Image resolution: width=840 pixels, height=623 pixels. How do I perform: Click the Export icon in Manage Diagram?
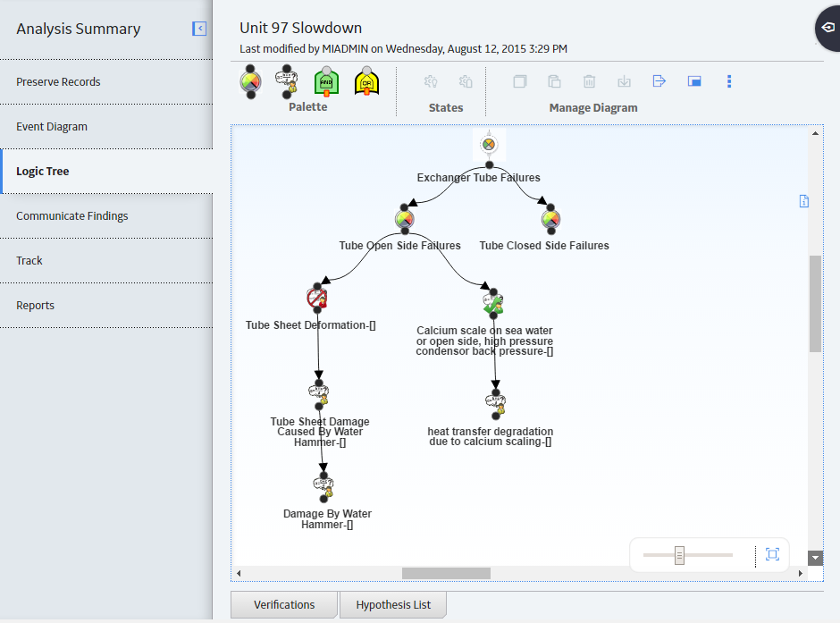click(659, 80)
